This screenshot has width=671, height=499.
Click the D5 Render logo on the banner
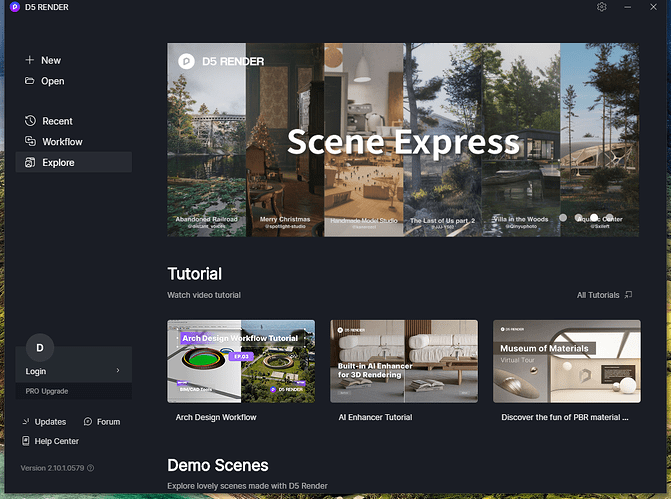click(x=186, y=61)
